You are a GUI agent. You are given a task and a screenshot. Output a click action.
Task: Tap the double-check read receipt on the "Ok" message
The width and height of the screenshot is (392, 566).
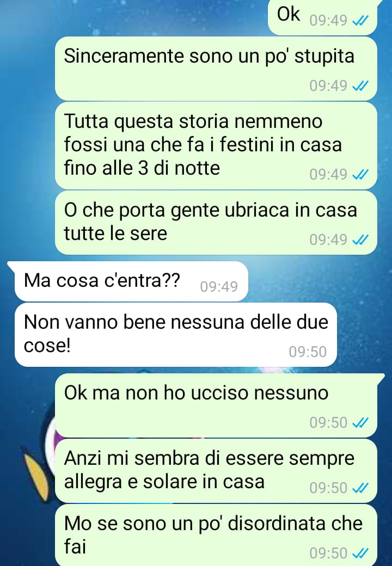pos(360,21)
